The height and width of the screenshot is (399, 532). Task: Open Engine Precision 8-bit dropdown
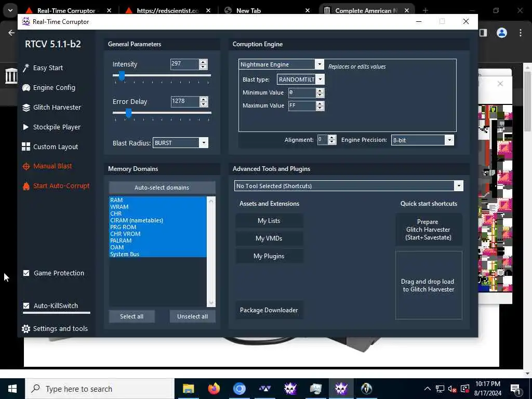coord(449,140)
